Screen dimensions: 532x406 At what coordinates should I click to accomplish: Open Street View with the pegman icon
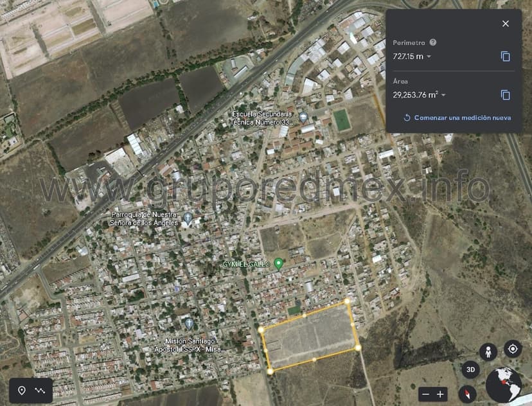click(x=489, y=352)
